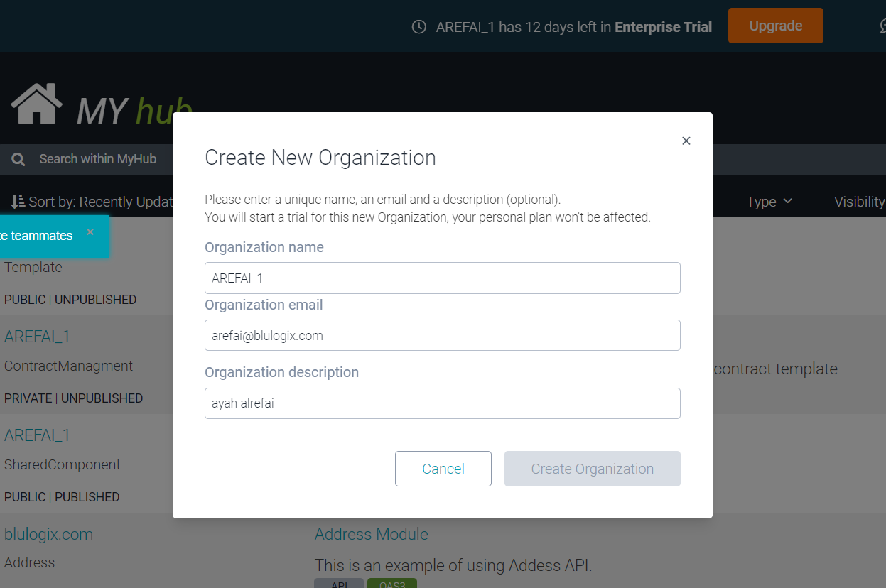
Task: Open the blulogix.com owner link
Action: coord(48,534)
